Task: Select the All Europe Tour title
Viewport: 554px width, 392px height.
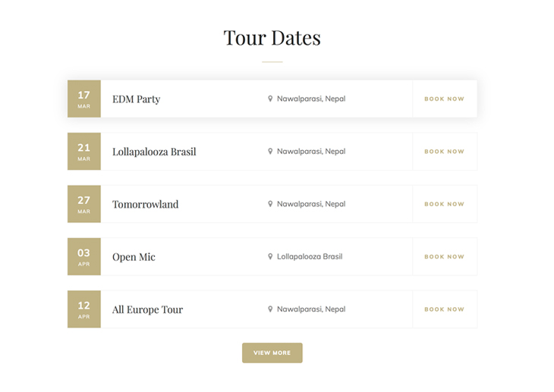Action: pos(147,309)
